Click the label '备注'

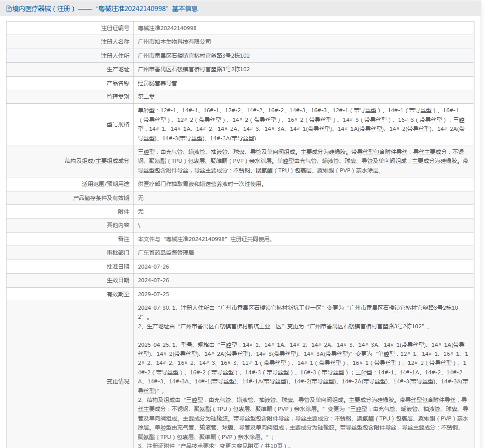pyautogui.click(x=123, y=239)
